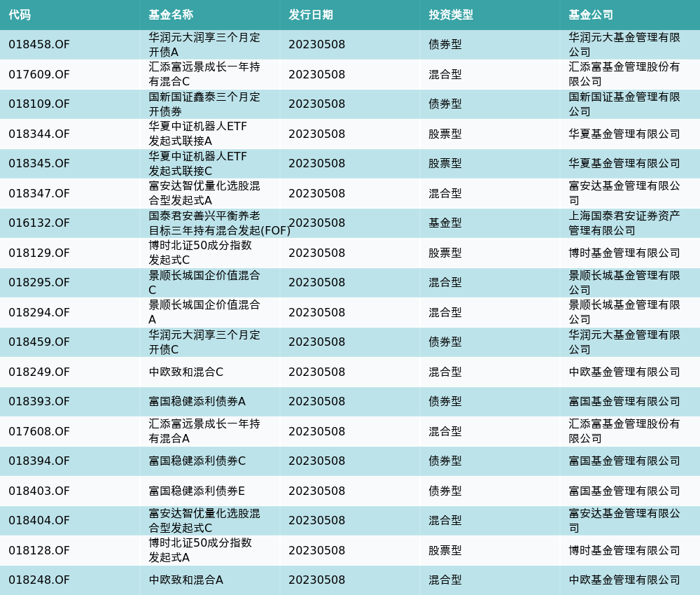Click fund name 汇添富远景成长一年持有混合C
This screenshot has width=700, height=595.
(204, 74)
